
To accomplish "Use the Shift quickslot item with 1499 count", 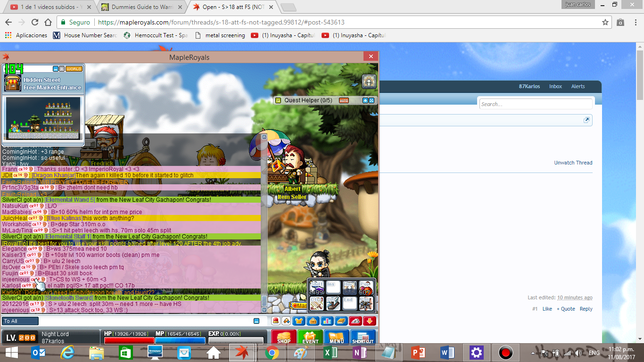I will click(316, 288).
